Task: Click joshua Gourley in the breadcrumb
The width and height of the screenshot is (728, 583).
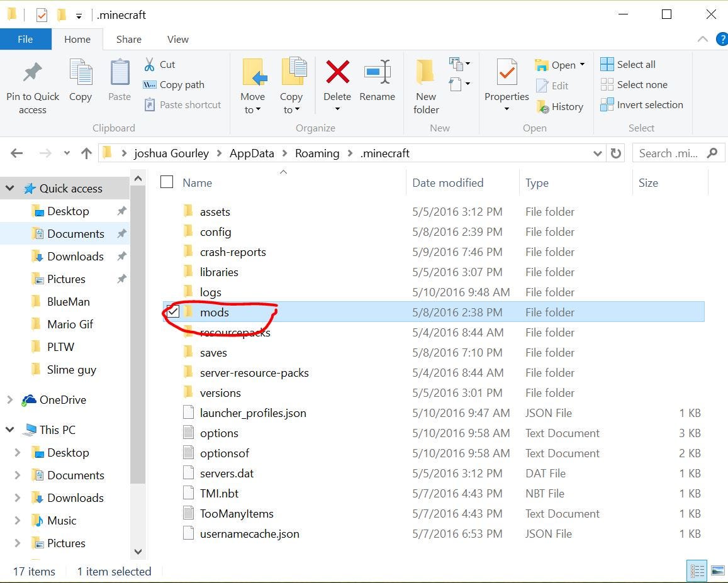Action: coord(171,153)
